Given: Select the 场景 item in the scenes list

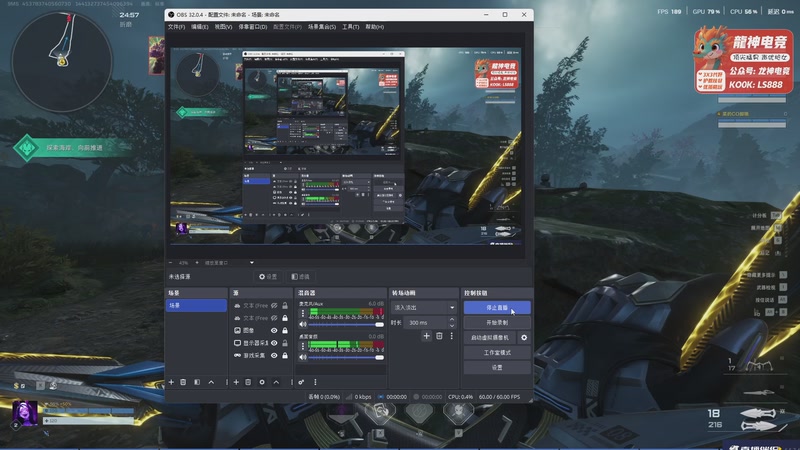Looking at the screenshot, I should click(196, 305).
